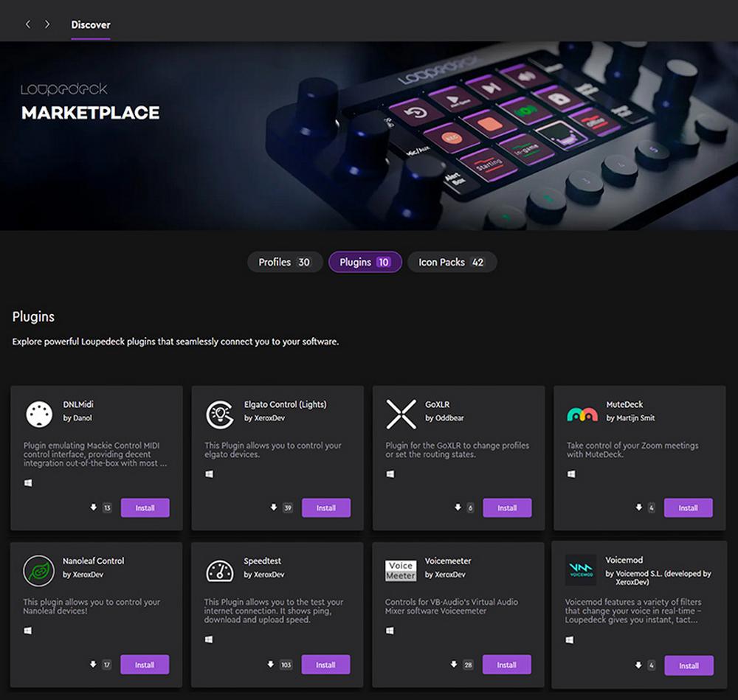This screenshot has height=700, width=738.
Task: Open the MuteDeck plugin title
Action: tap(624, 404)
